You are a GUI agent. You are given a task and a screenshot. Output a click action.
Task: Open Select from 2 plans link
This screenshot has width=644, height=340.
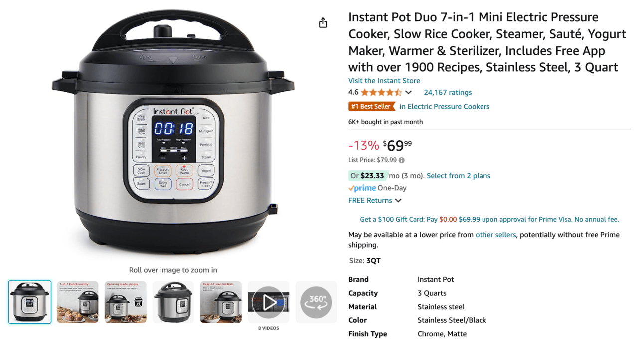pos(459,176)
